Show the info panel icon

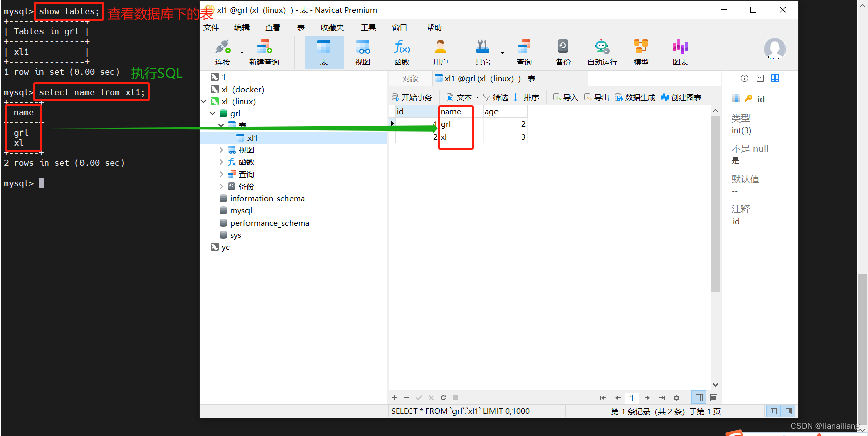click(x=744, y=78)
